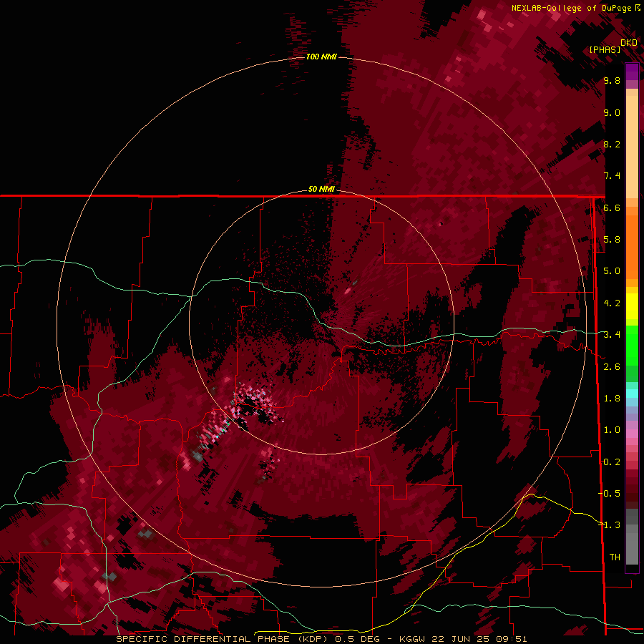Select the 1.8 value on color scale
Image resolution: width=644 pixels, height=644 pixels.
tap(612, 399)
